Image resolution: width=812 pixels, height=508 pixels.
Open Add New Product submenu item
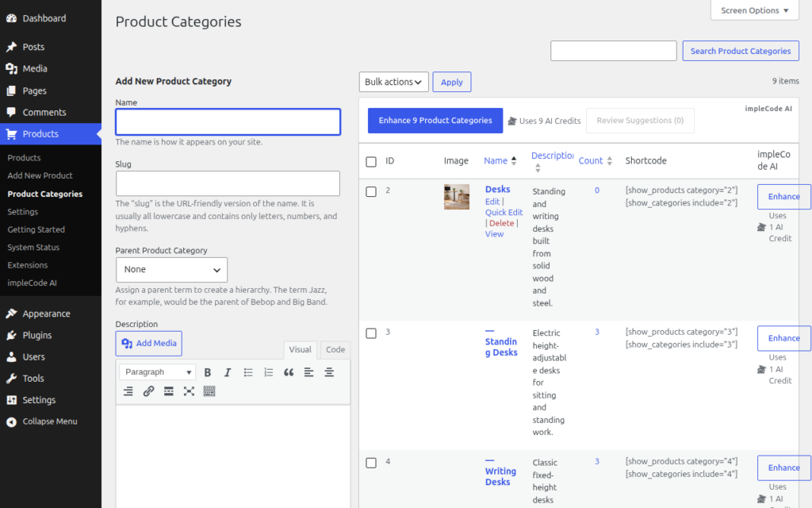click(40, 175)
